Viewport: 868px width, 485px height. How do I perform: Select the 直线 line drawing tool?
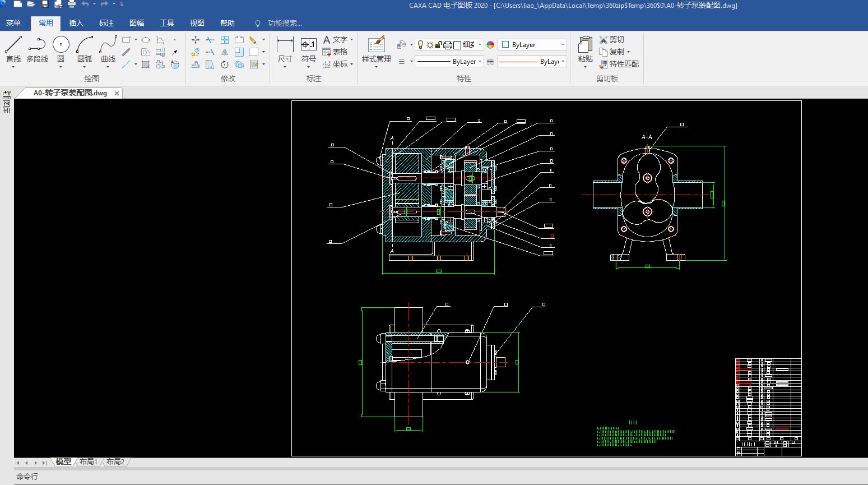(13, 45)
